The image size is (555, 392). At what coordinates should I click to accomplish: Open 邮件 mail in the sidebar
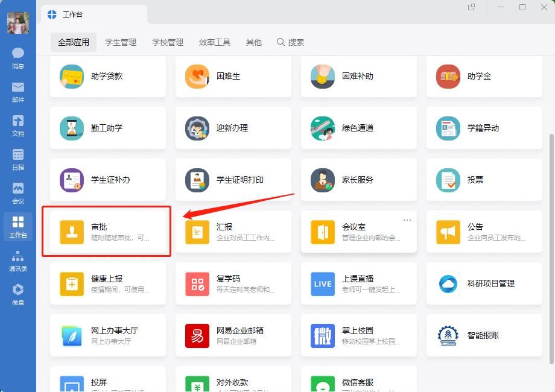(18, 92)
